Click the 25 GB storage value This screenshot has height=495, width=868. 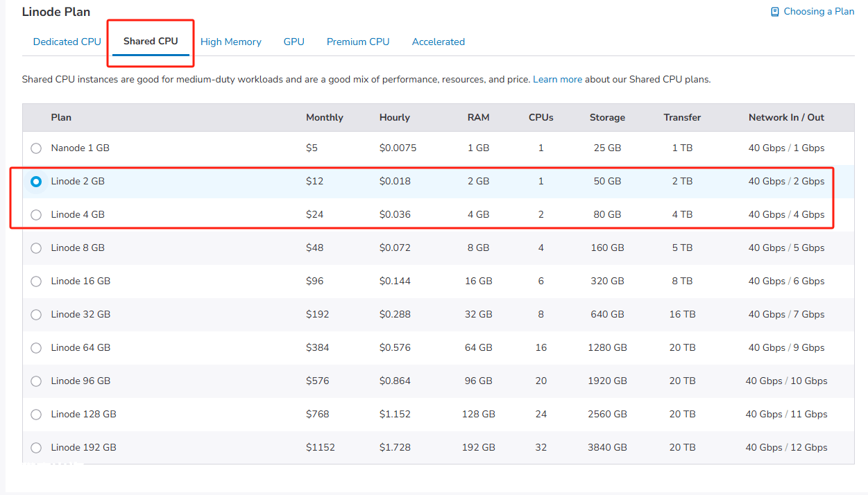tap(607, 148)
